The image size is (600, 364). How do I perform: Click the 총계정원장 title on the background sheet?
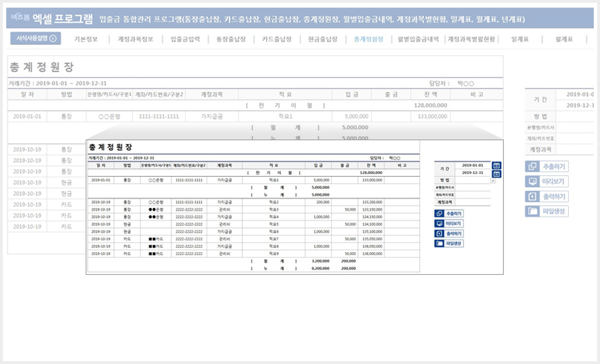click(41, 67)
